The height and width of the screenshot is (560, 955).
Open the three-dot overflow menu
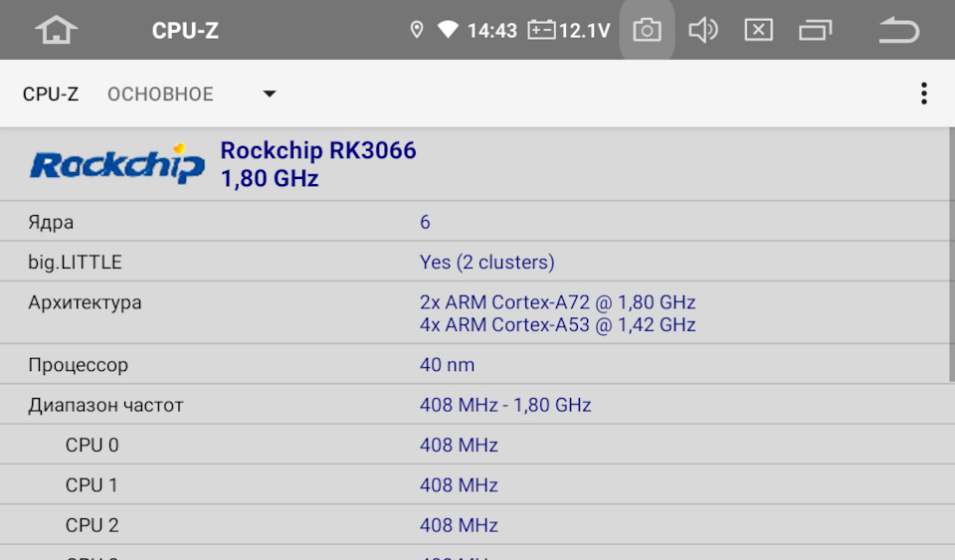[924, 93]
